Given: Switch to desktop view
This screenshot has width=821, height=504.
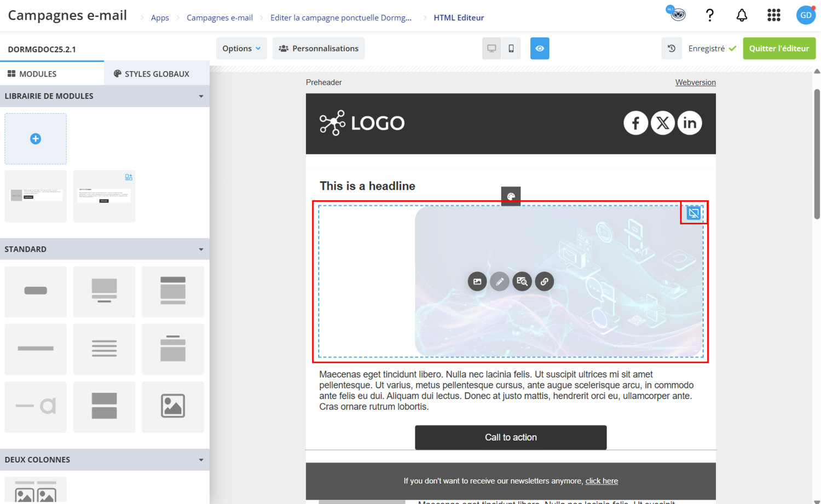Looking at the screenshot, I should [492, 48].
